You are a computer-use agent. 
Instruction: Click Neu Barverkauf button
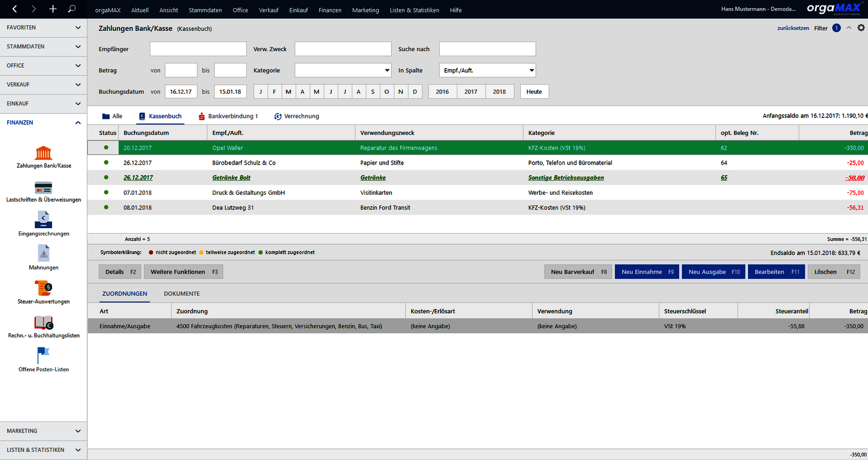(x=578, y=272)
